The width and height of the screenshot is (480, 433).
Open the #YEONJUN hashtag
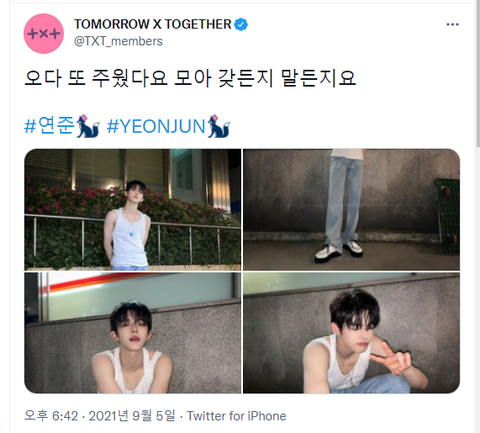click(x=156, y=126)
